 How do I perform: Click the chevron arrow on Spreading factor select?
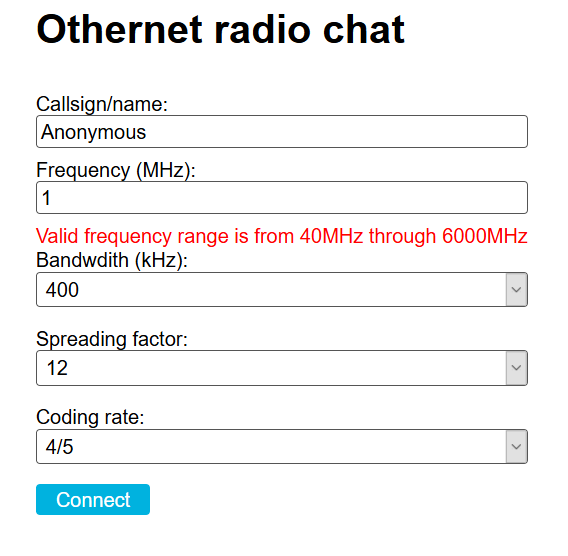coord(516,368)
